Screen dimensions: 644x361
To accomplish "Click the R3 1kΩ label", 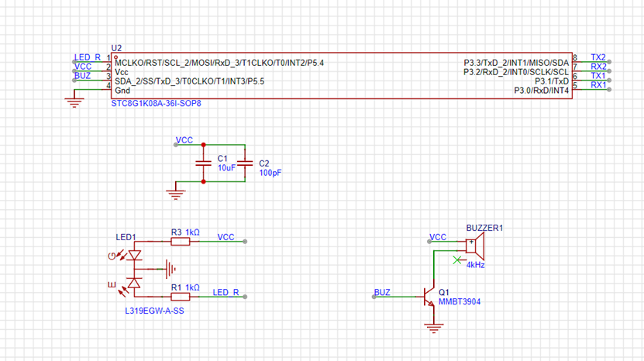I will coord(185,232).
